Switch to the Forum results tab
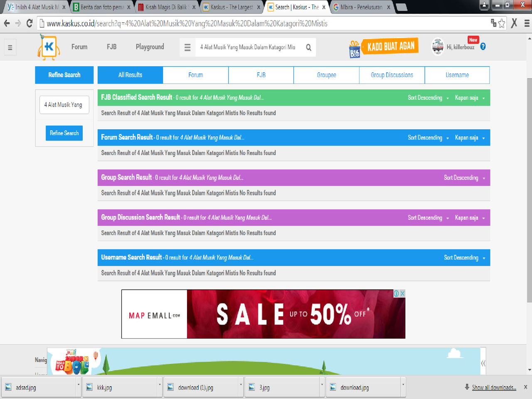Image resolution: width=532 pixels, height=399 pixels. (x=196, y=75)
